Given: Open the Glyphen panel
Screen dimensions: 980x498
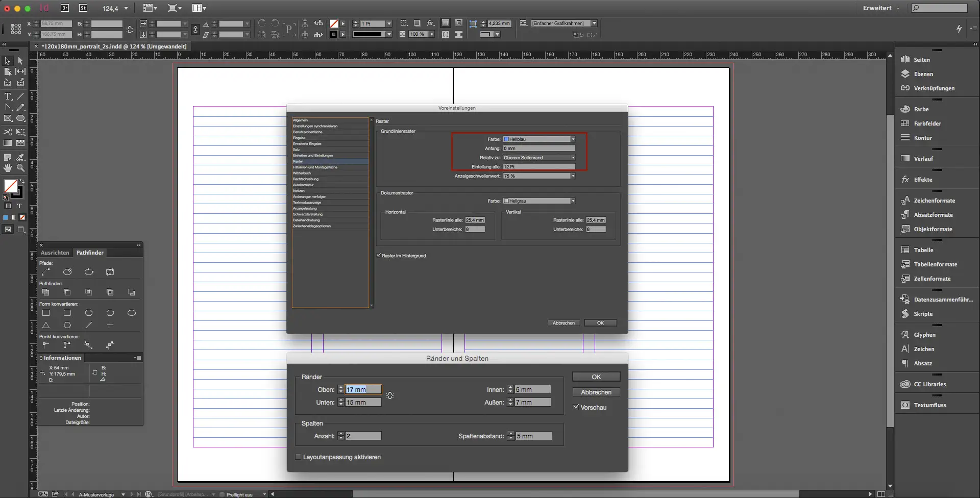Looking at the screenshot, I should tap(924, 335).
